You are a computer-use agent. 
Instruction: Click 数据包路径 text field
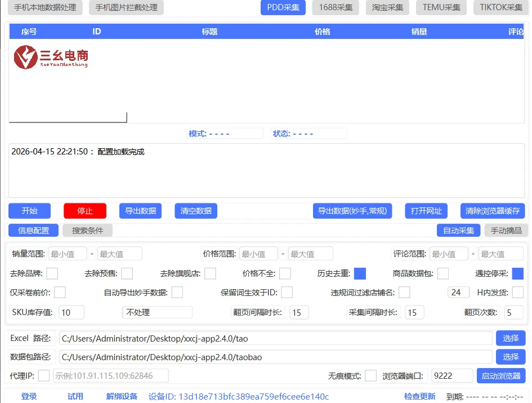(x=275, y=357)
